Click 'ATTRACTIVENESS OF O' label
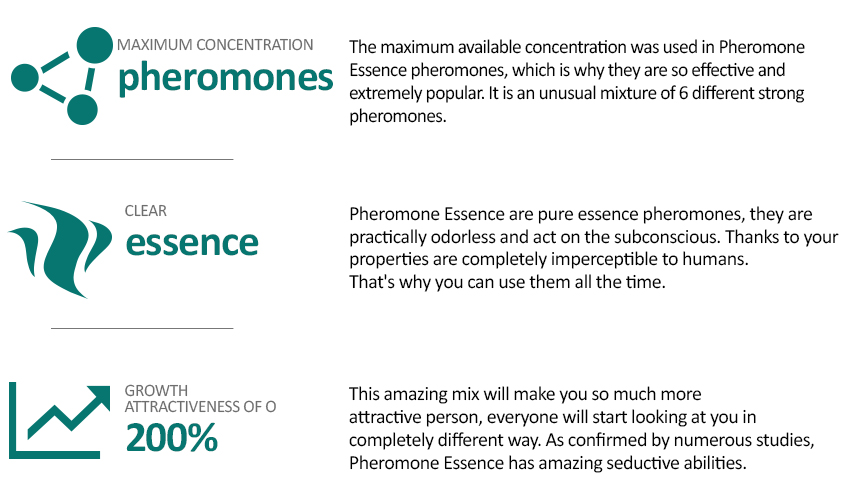Screen dimensions: 850x486 201,406
